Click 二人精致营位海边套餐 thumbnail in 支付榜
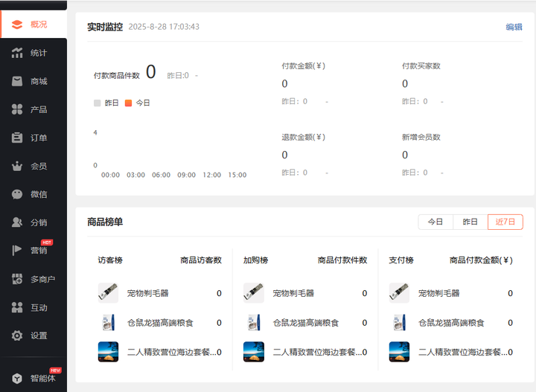Viewport: 536px width, 392px height. point(399,352)
